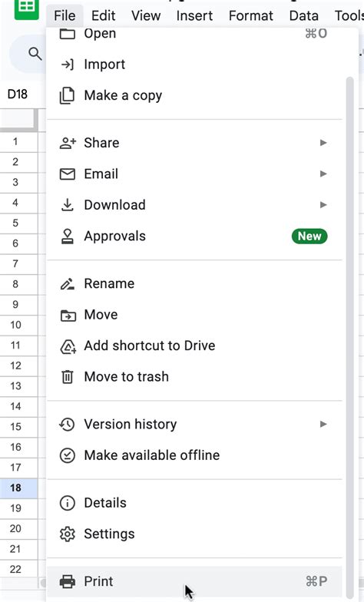Click the Google Sheets logo icon

click(26, 8)
